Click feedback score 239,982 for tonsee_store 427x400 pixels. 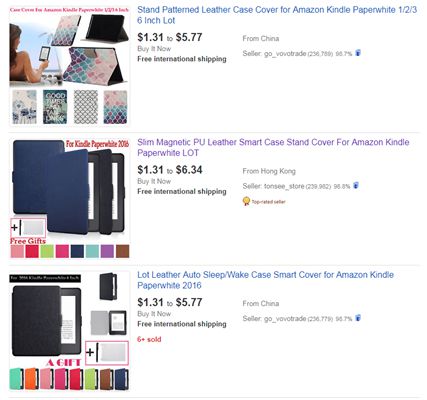click(318, 186)
